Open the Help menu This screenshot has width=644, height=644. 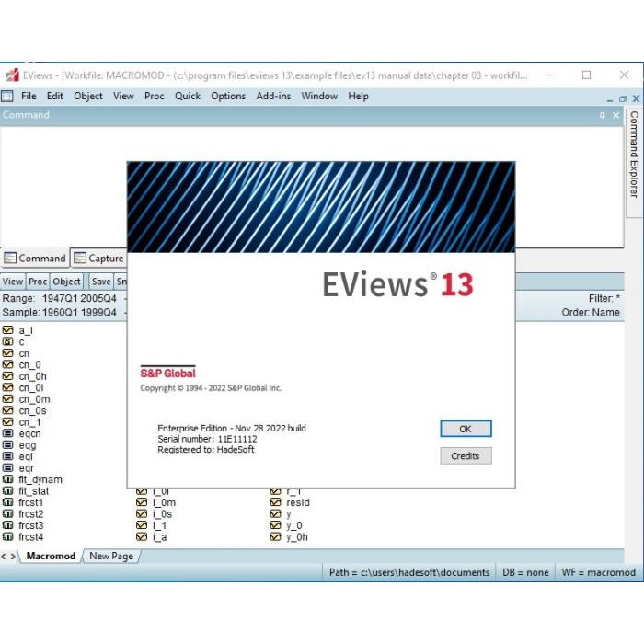coord(358,96)
